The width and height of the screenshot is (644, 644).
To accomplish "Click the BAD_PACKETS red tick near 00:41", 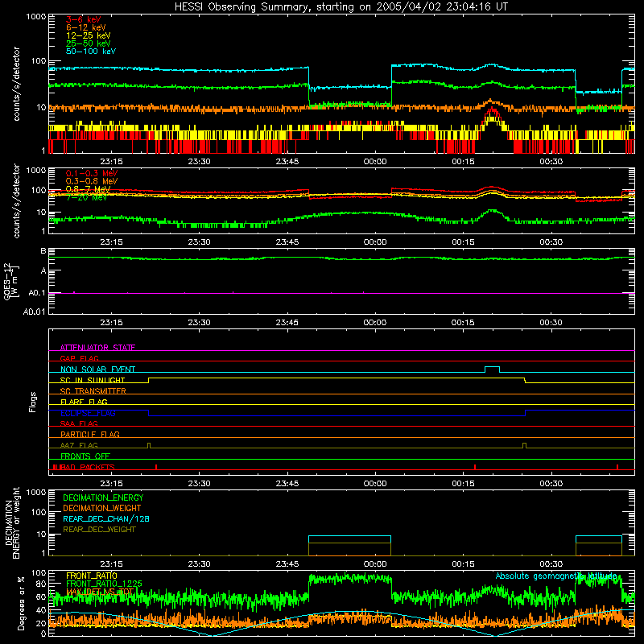I will (x=617, y=467).
